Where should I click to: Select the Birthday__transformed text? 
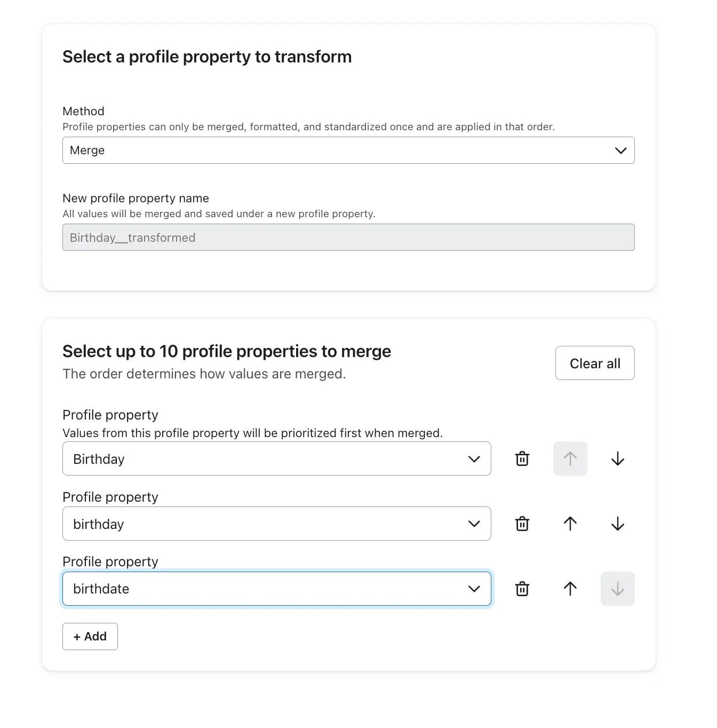tap(132, 238)
